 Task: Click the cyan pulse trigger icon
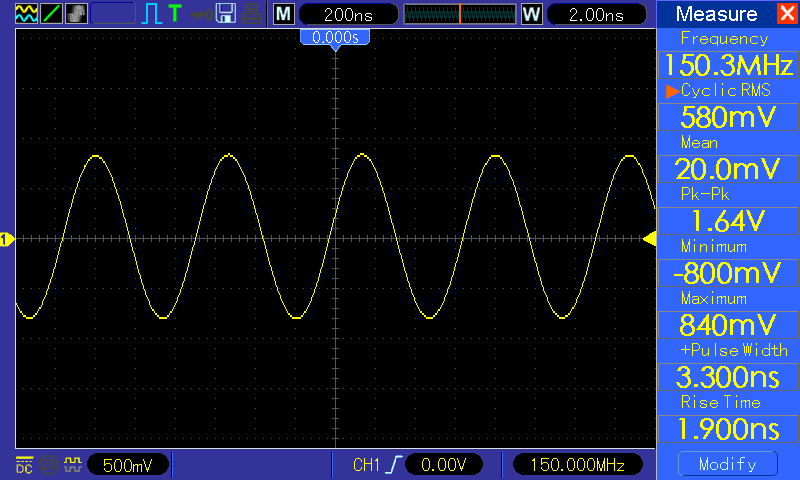[151, 14]
